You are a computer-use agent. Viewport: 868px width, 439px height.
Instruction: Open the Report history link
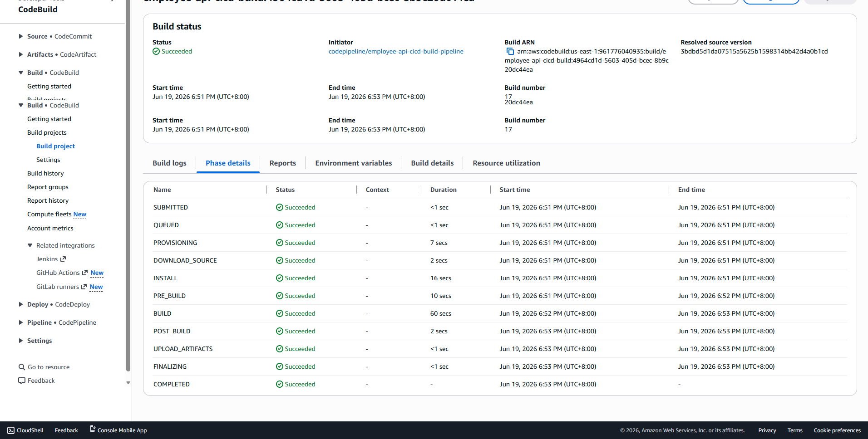pyautogui.click(x=48, y=200)
